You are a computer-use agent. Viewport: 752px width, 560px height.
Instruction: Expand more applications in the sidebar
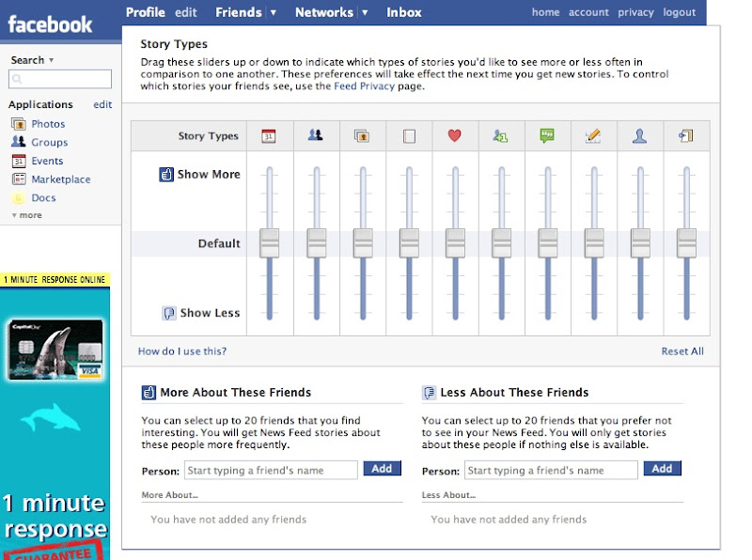pos(26,215)
